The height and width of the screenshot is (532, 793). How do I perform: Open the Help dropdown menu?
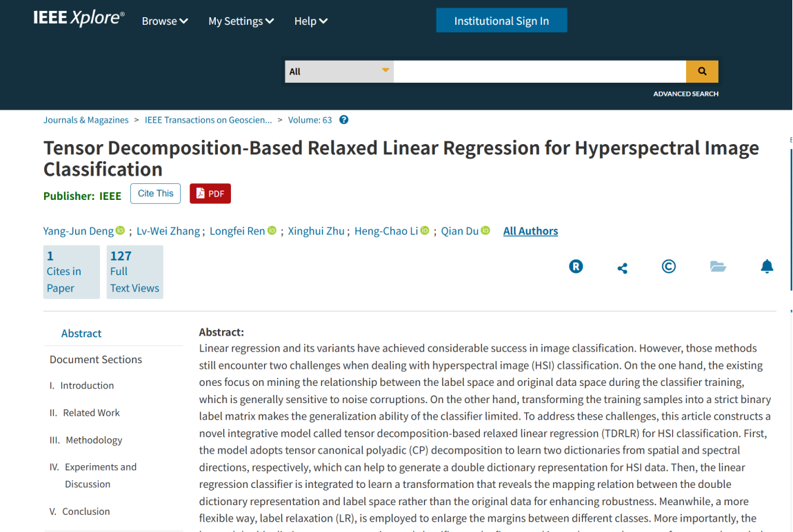[x=310, y=21]
